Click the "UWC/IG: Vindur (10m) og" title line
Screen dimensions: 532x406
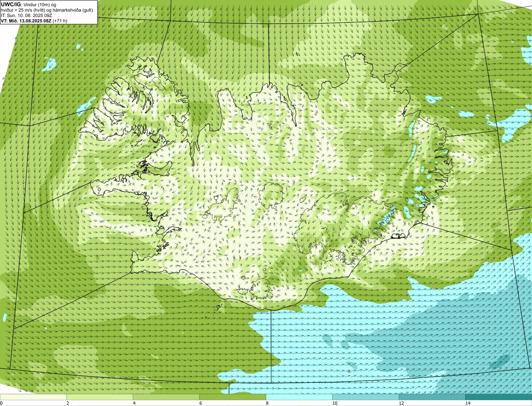coord(29,4)
